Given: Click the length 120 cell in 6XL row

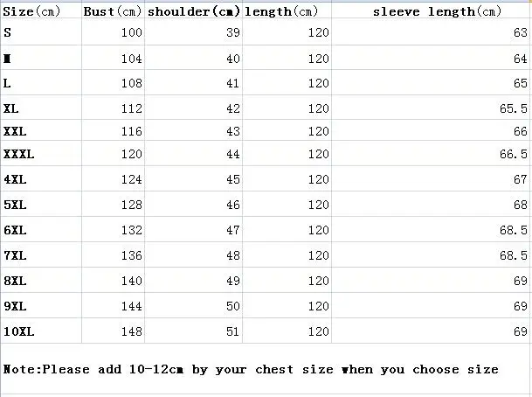Looking at the screenshot, I should tap(317, 231).
